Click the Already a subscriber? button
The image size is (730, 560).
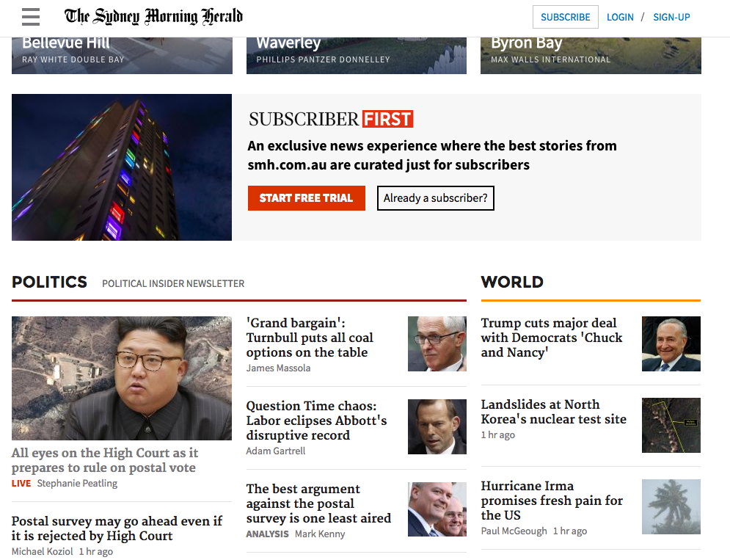(435, 198)
